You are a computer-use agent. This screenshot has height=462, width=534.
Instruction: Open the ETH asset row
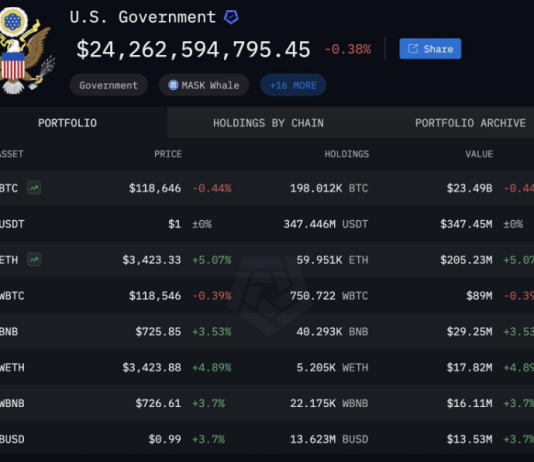point(267,260)
